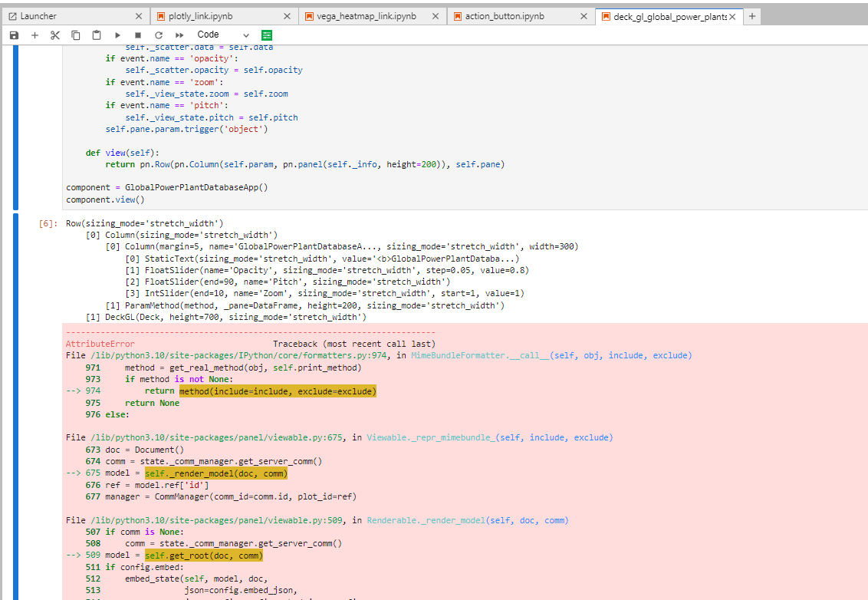The width and height of the screenshot is (868, 600).
Task: Copy the selected cells
Action: (75, 35)
